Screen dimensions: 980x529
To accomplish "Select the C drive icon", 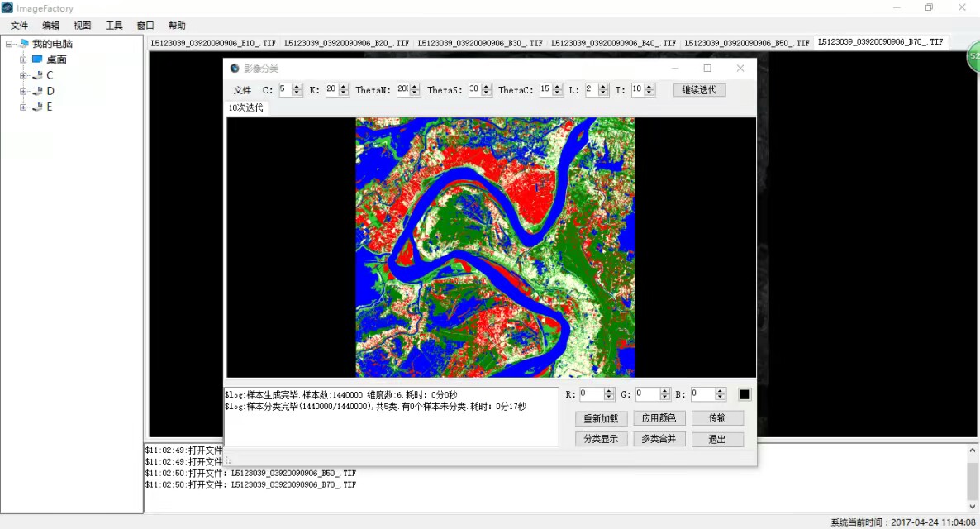I will point(37,75).
